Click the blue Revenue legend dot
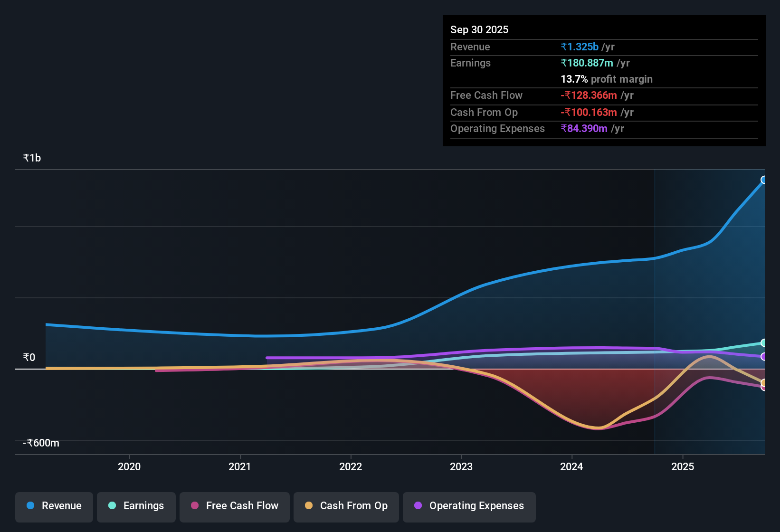 coord(30,506)
